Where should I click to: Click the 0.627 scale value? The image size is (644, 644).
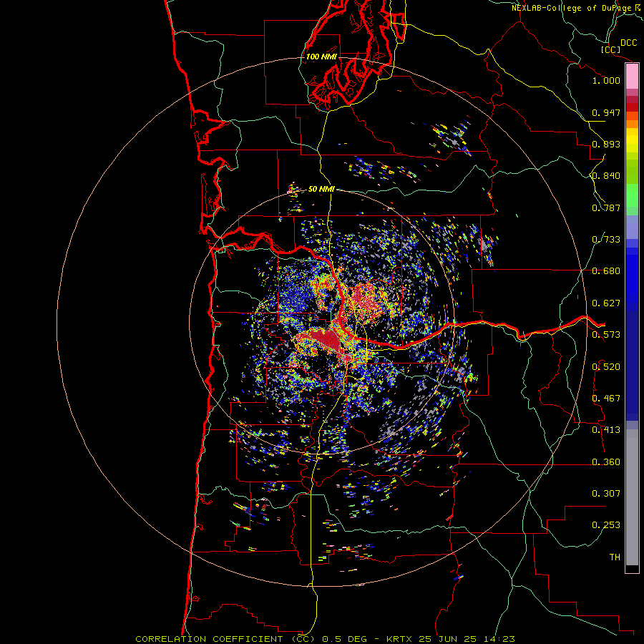coord(606,303)
